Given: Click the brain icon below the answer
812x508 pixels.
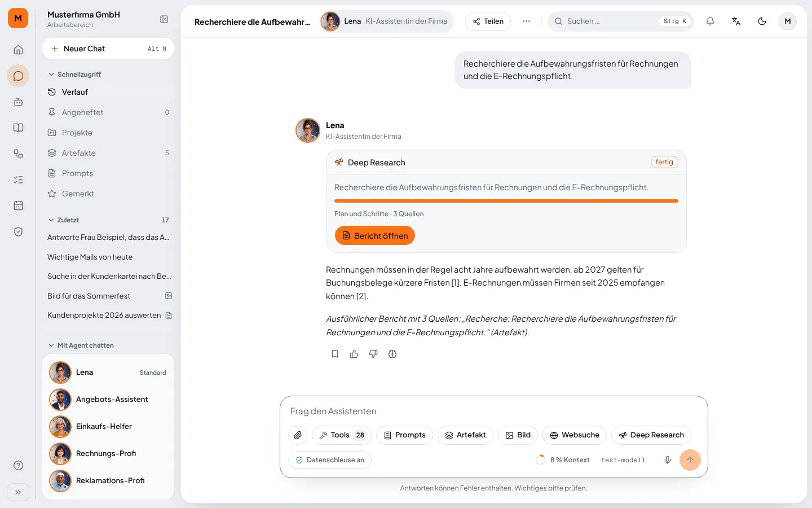Looking at the screenshot, I should pyautogui.click(x=392, y=354).
